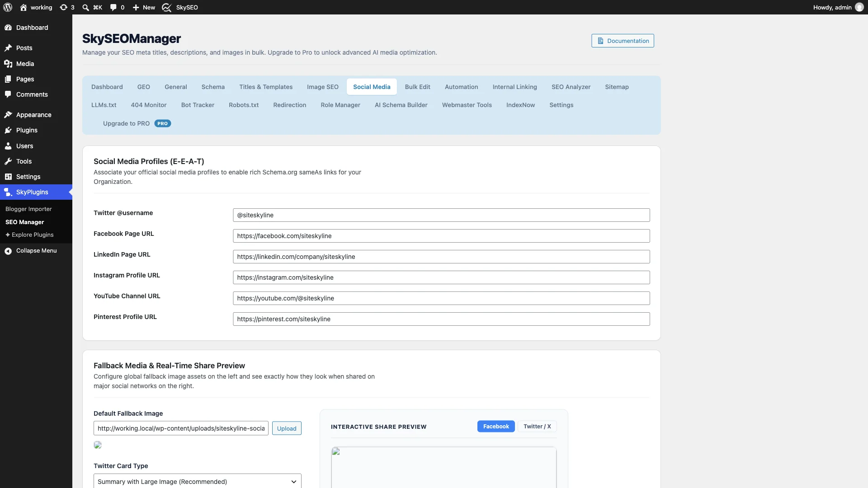868x488 pixels.
Task: Click the Twitter @username field
Action: coord(441,215)
